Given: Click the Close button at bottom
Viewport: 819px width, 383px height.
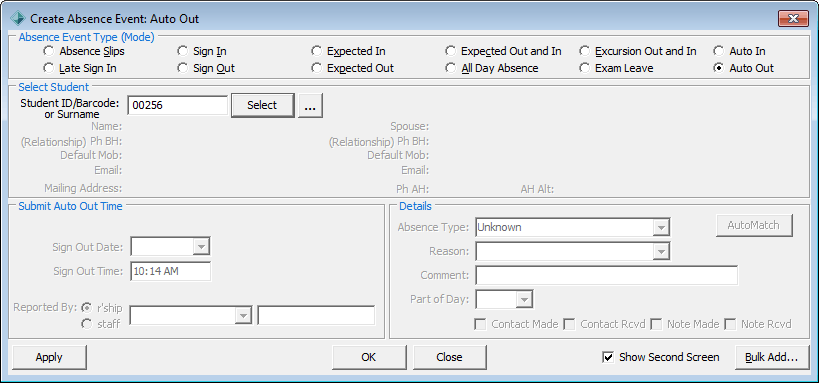Looking at the screenshot, I should pyautogui.click(x=449, y=357).
